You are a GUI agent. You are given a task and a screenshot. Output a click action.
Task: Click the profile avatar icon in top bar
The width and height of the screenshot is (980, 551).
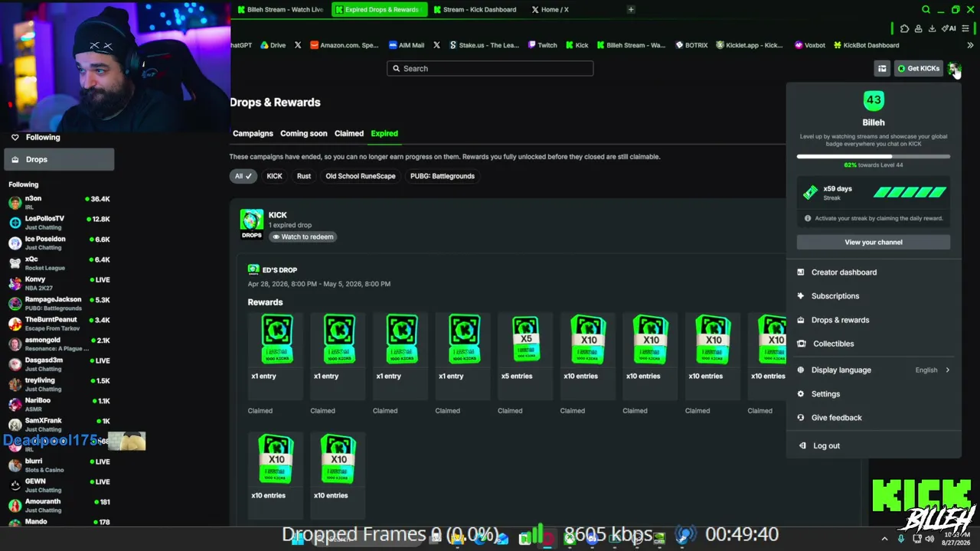click(953, 69)
